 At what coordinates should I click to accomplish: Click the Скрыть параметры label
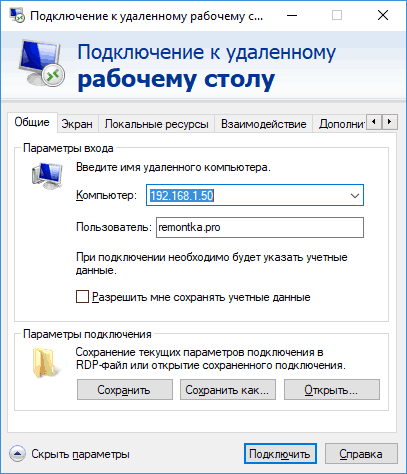pos(80,454)
